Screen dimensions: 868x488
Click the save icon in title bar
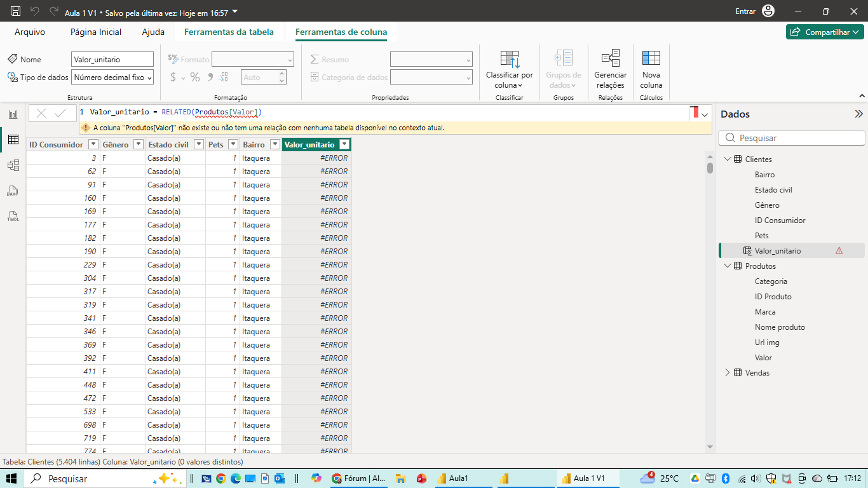16,11
